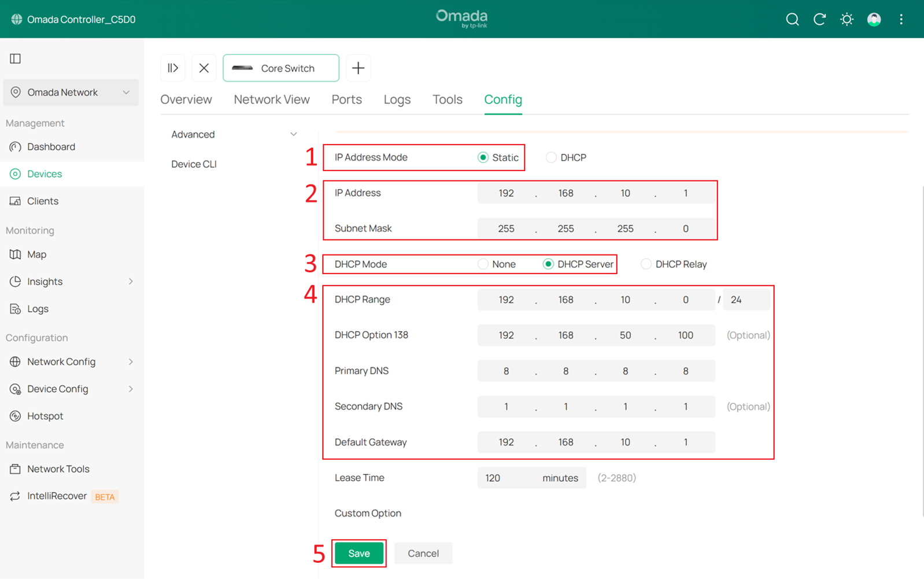Edit the Lease Time minutes field
This screenshot has width=924, height=579.
point(531,478)
